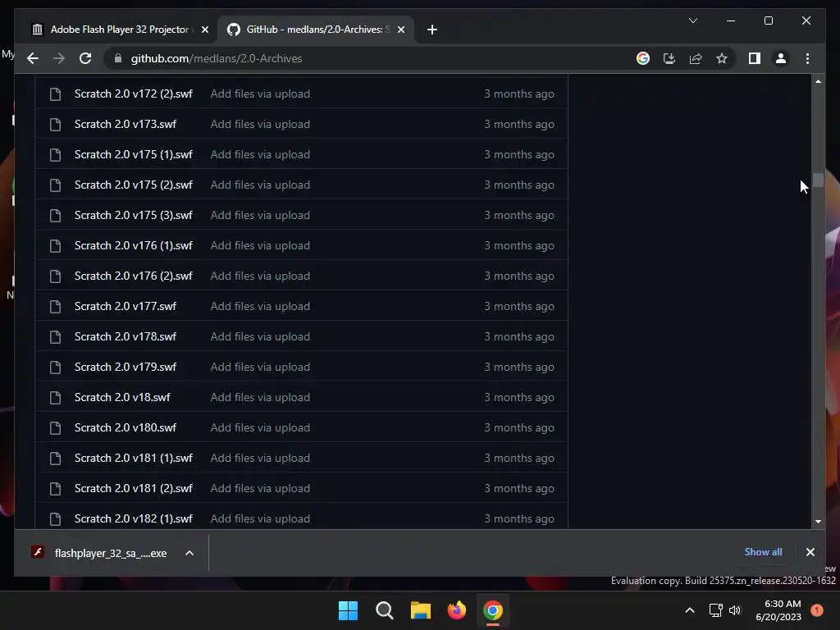
Task: Click '3 months ago' in v176 (1).swf row
Action: 519,246
